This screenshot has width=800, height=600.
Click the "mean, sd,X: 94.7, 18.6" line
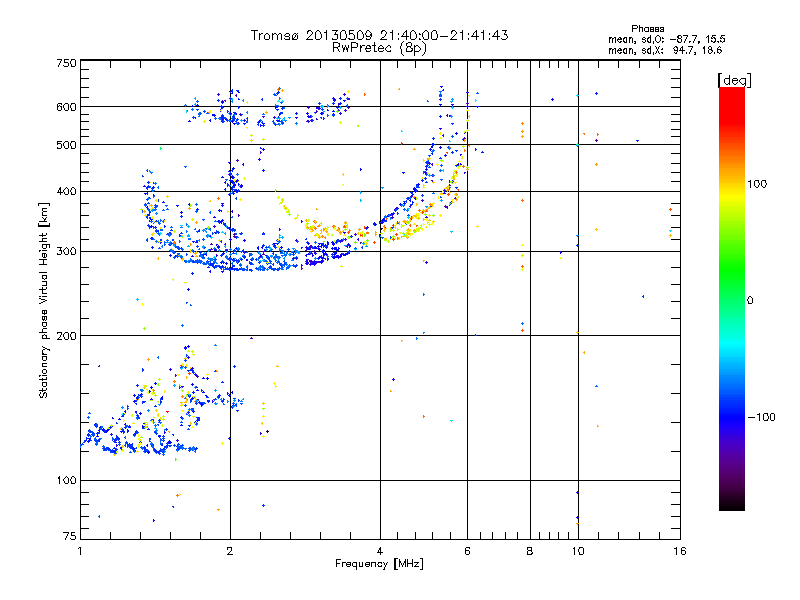(x=665, y=50)
